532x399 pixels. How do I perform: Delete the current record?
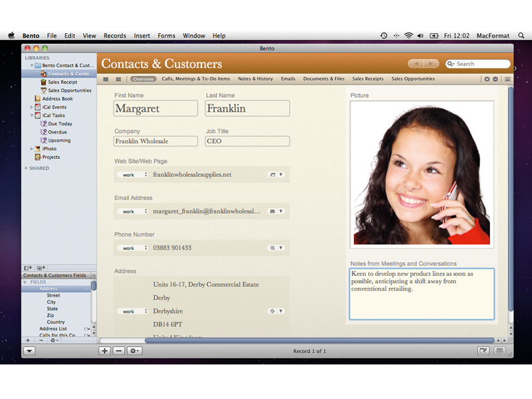coord(119,351)
